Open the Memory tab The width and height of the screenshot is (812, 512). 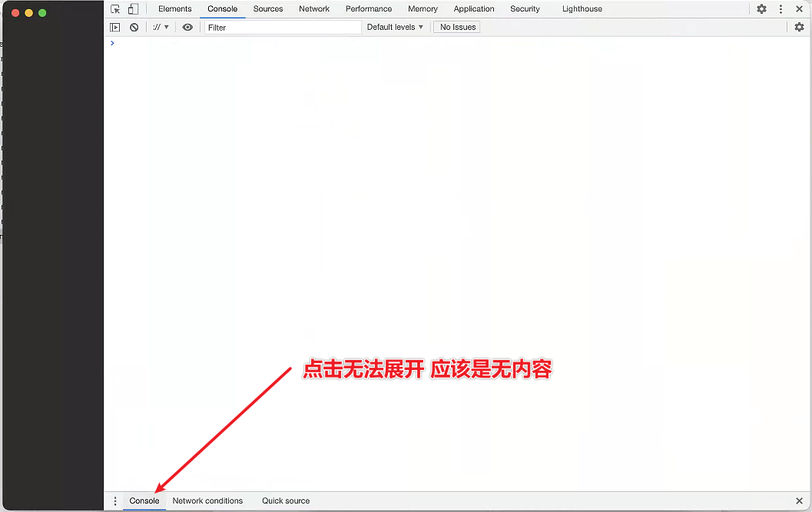tap(423, 8)
